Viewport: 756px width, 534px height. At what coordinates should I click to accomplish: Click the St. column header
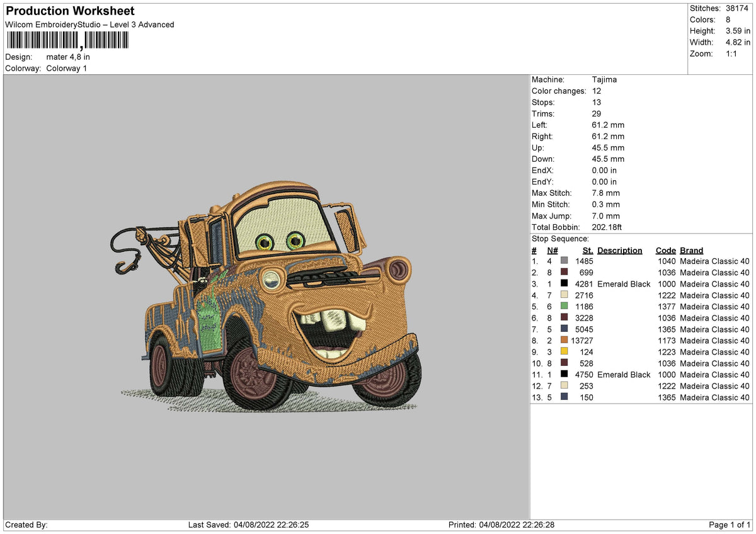(x=588, y=251)
